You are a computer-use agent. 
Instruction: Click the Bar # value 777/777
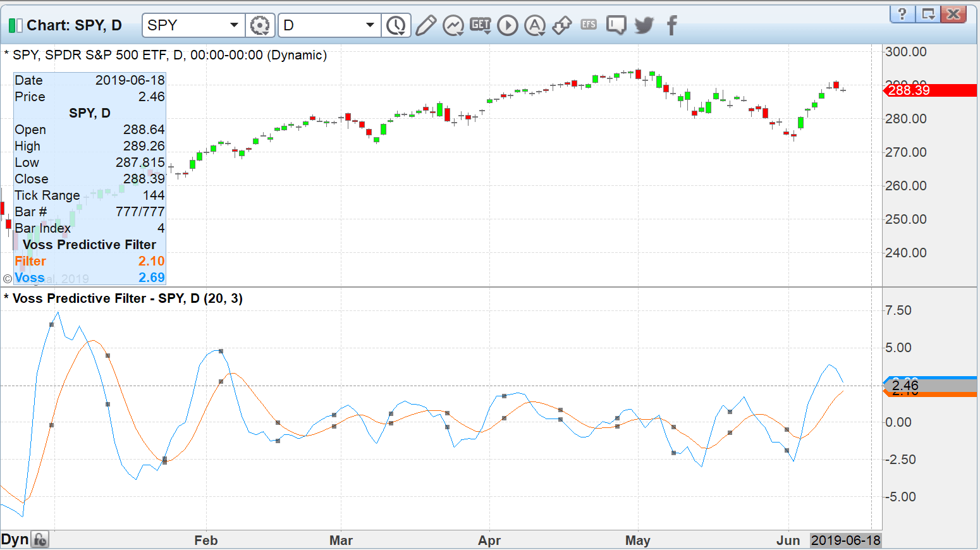[140, 212]
